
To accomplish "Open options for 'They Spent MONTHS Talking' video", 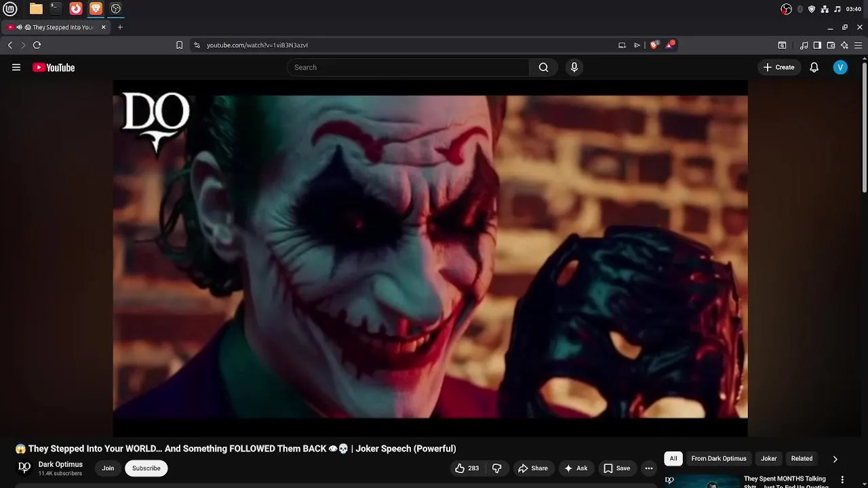I will pos(843,480).
